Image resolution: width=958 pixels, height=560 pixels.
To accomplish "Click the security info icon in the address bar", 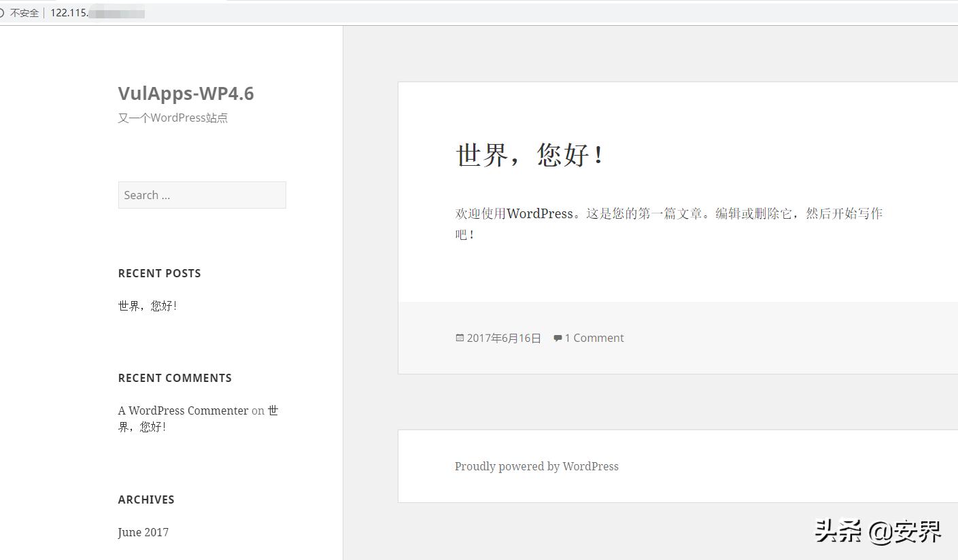I will tap(3, 12).
